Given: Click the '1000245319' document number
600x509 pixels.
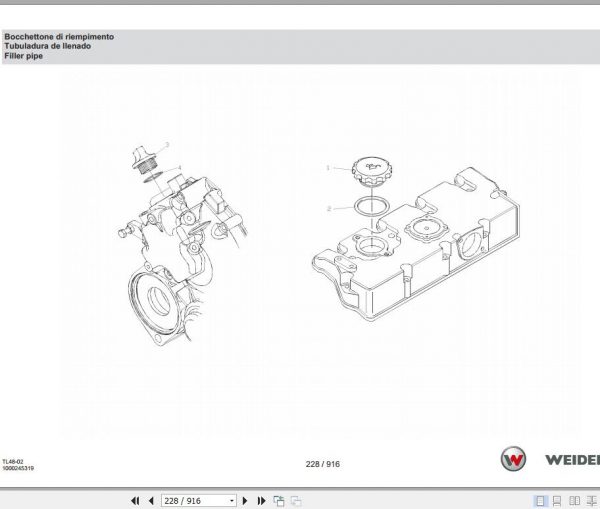Looking at the screenshot, I should 18,468.
